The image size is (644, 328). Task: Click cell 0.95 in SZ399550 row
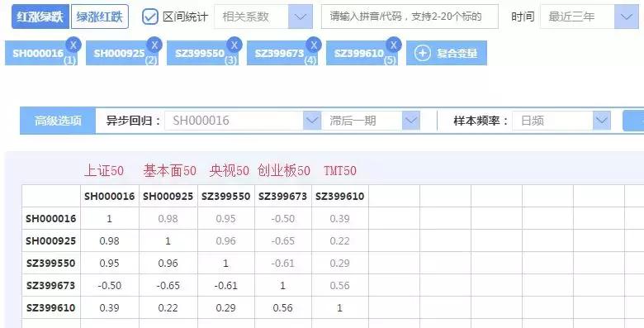point(109,263)
